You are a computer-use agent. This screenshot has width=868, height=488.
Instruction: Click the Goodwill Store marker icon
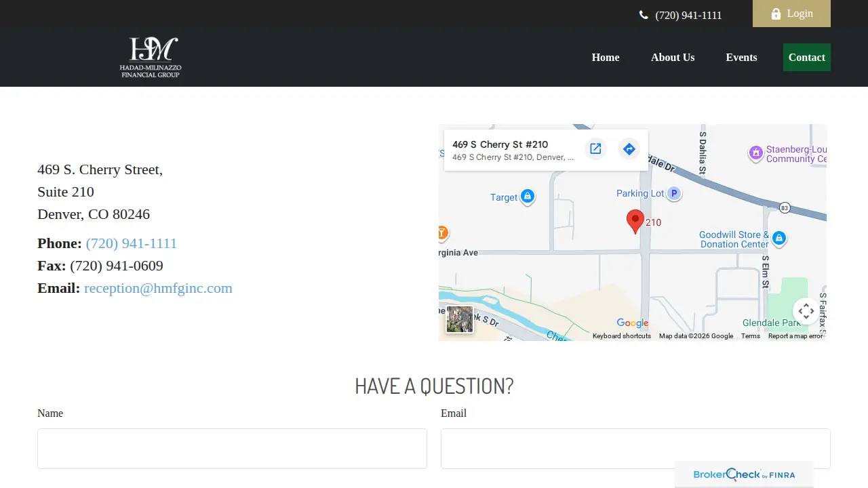(x=779, y=238)
